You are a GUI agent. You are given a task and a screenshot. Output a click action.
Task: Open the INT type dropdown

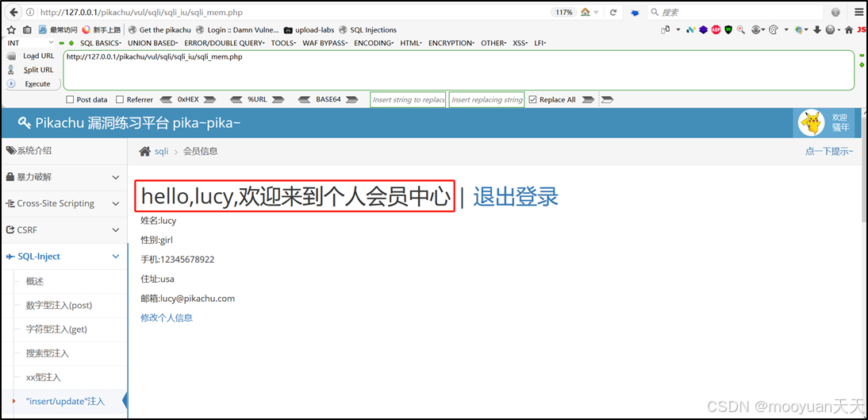click(x=30, y=43)
